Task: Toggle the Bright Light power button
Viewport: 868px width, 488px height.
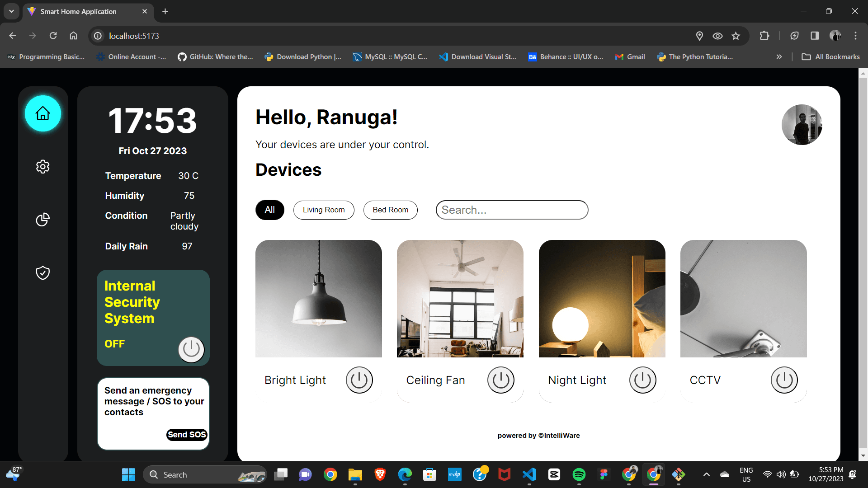Action: coord(359,380)
